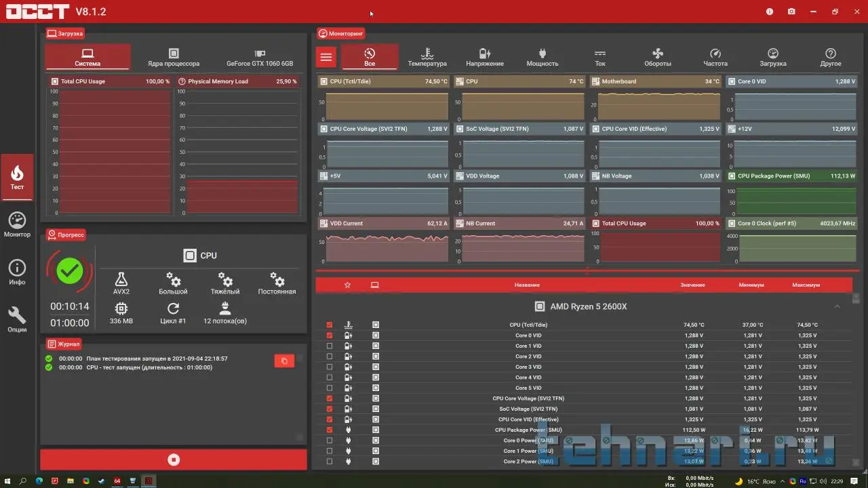Enable the Core 4 VID checkbox
Viewport: 868px width, 488px height.
(x=330, y=378)
